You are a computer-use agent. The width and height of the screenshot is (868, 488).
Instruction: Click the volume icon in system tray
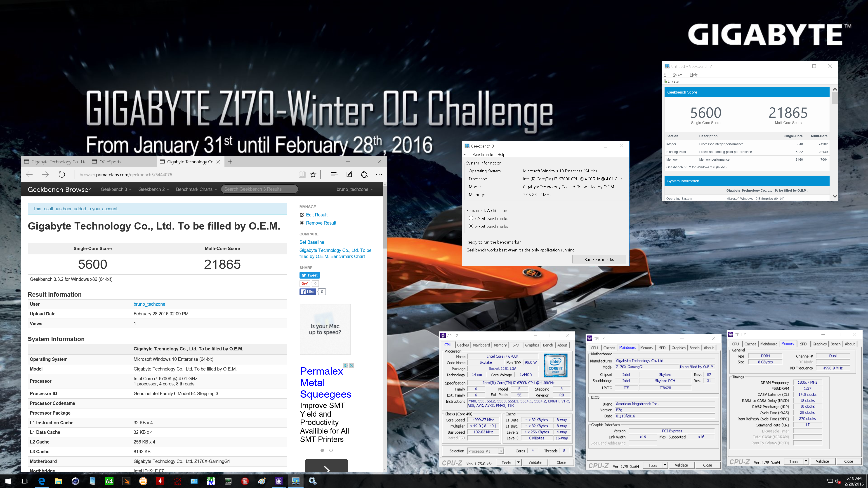coord(838,481)
